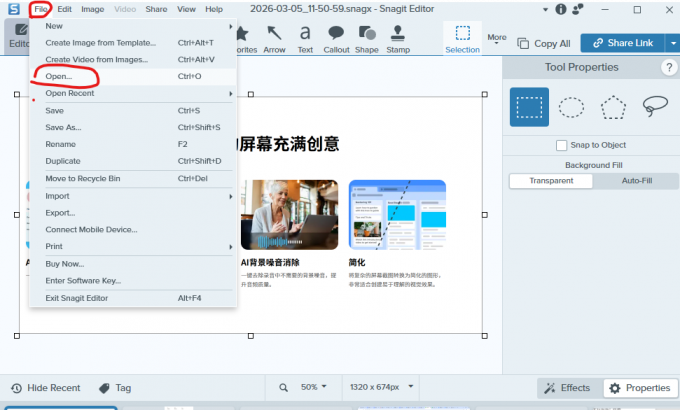Choose Save As... menu entry
The height and width of the screenshot is (410, 680).
click(133, 128)
